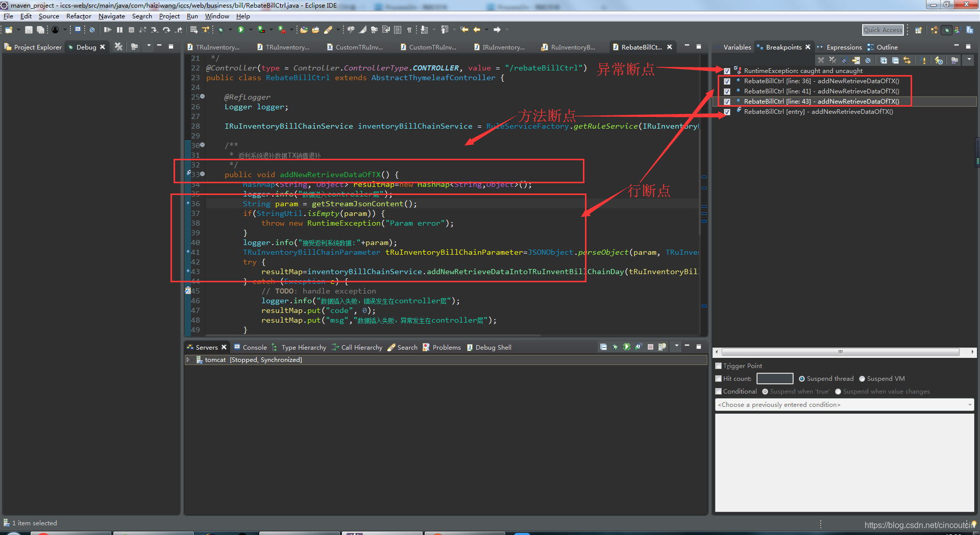Collapse All entries in the Breakpoints view
This screenshot has height=535, width=980.
pos(895,60)
